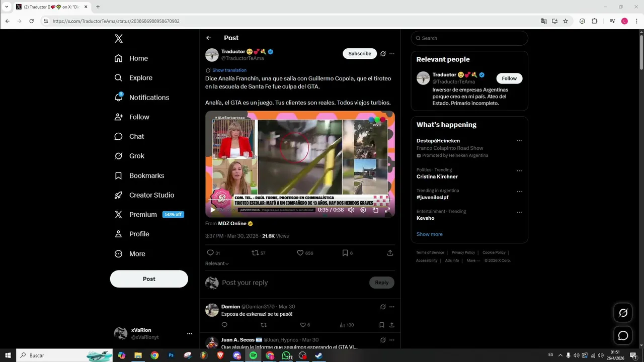Viewport: 644px width, 362px height.
Task: Mute the video volume
Action: pyautogui.click(x=351, y=210)
